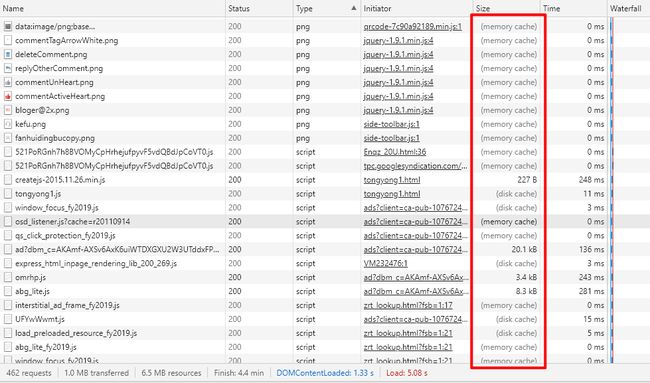Click the file icon for express_html_inpage_rendering_lib_200_269.js
The width and height of the screenshot is (650, 383).
[7, 264]
